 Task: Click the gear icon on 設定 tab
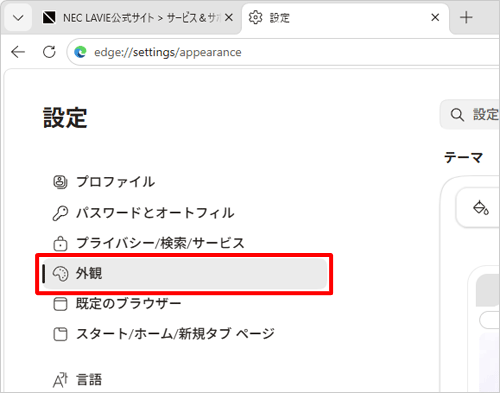coord(256,17)
